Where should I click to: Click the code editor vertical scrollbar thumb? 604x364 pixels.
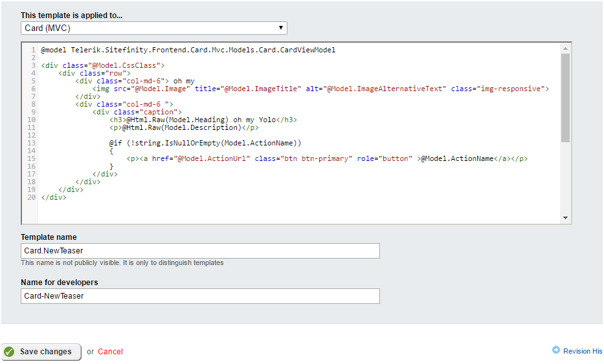coord(565,97)
